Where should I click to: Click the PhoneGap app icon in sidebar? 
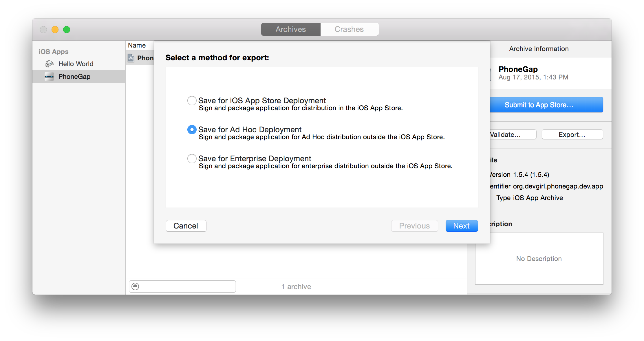49,77
